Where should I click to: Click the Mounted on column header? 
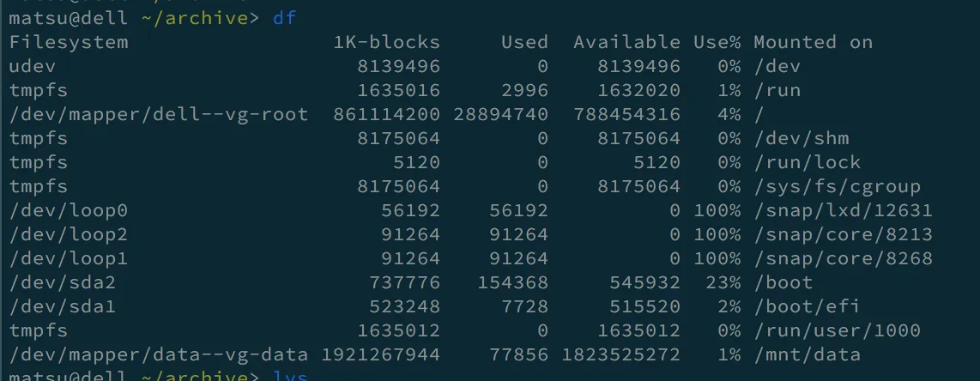pyautogui.click(x=813, y=42)
